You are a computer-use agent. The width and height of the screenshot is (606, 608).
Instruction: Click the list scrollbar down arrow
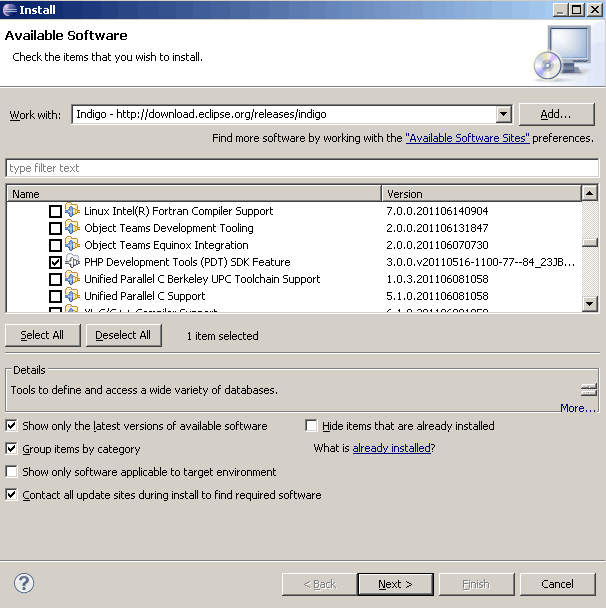pos(589,304)
